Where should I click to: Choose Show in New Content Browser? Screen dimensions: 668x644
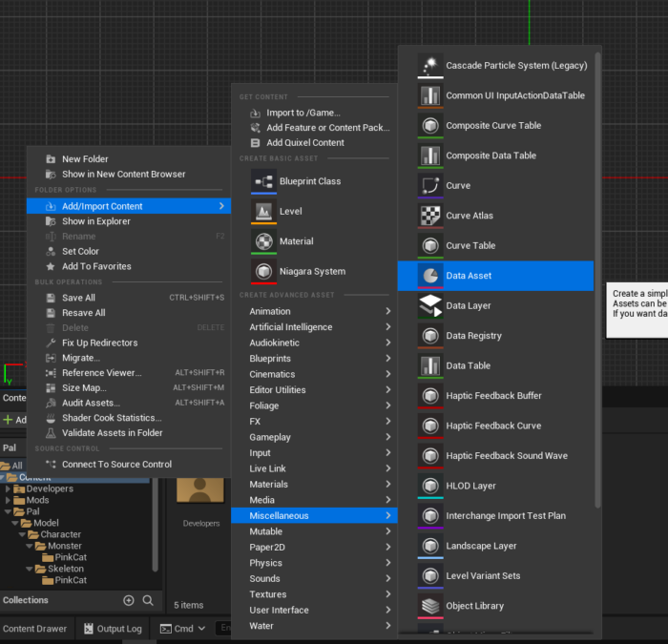(x=129, y=175)
